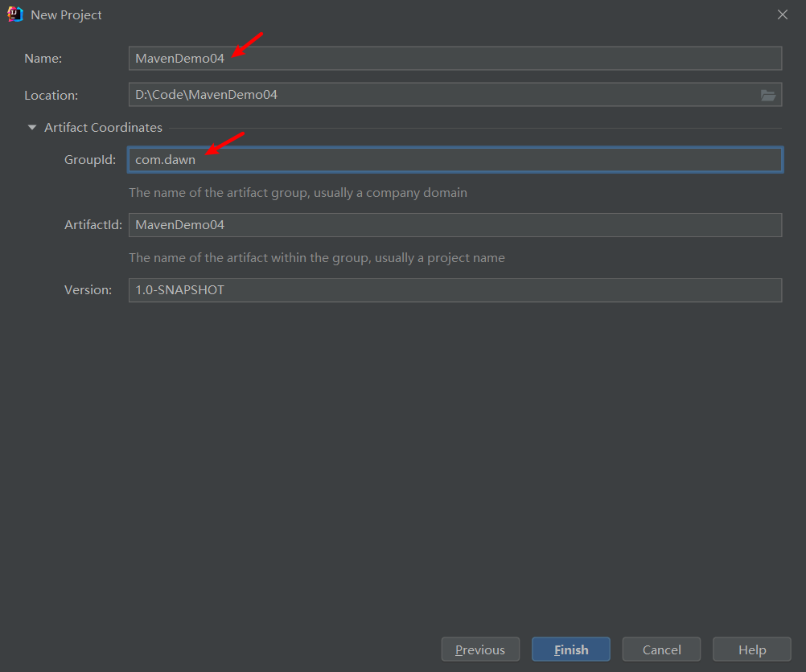Collapse the Artifact Coordinates triangle
Viewport: 806px width, 672px height.
tap(32, 128)
